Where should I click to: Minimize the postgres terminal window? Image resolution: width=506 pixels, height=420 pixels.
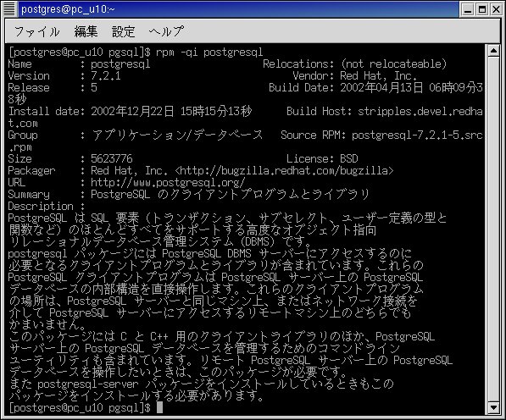[x=467, y=9]
